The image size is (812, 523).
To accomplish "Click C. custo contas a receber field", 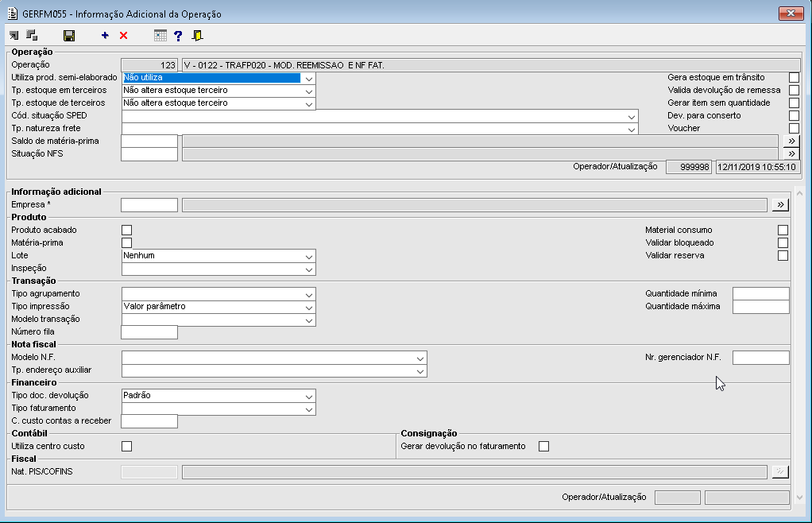I will pos(149,421).
